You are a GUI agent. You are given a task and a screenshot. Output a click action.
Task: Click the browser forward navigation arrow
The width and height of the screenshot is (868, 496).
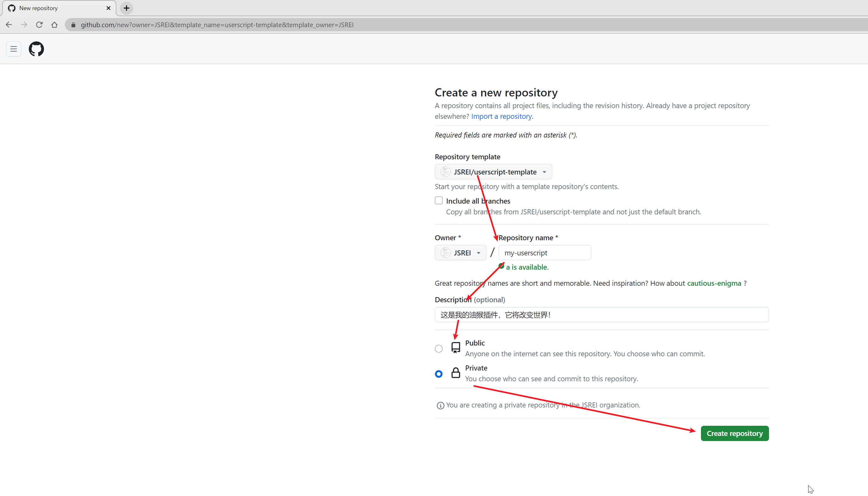click(24, 24)
